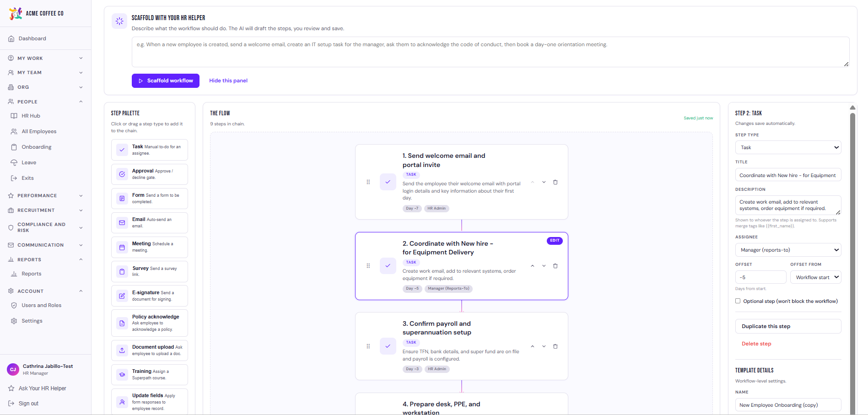Click the workflow description text area
The width and height of the screenshot is (868, 415).
(x=491, y=52)
